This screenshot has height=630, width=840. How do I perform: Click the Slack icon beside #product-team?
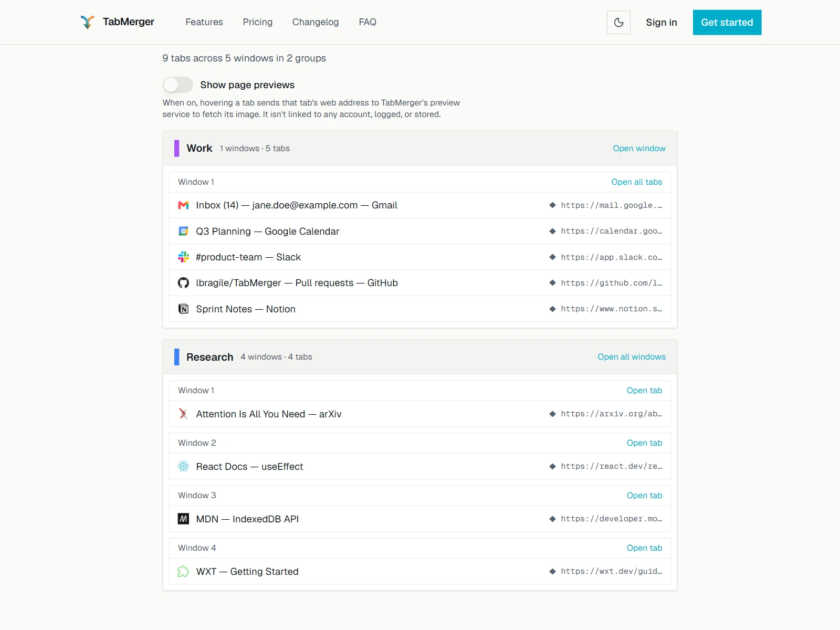(x=183, y=257)
